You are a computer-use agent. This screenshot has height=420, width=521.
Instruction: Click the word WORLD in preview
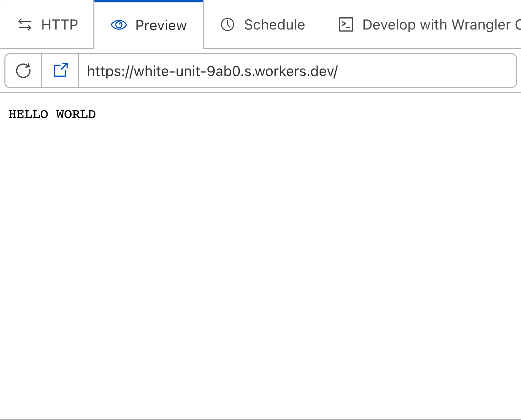pyautogui.click(x=76, y=114)
